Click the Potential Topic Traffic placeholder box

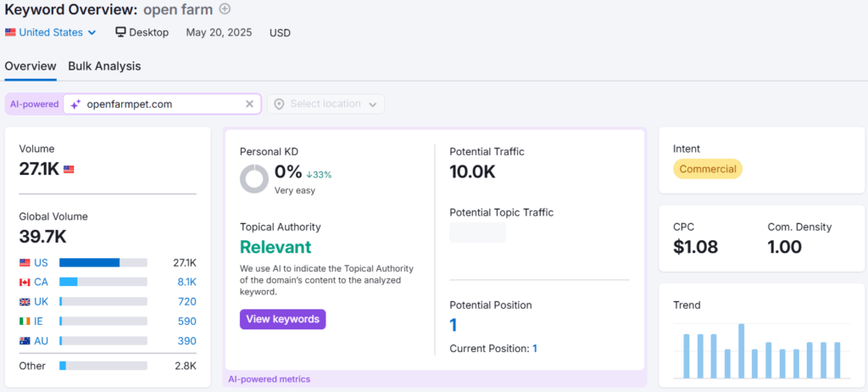pyautogui.click(x=478, y=232)
